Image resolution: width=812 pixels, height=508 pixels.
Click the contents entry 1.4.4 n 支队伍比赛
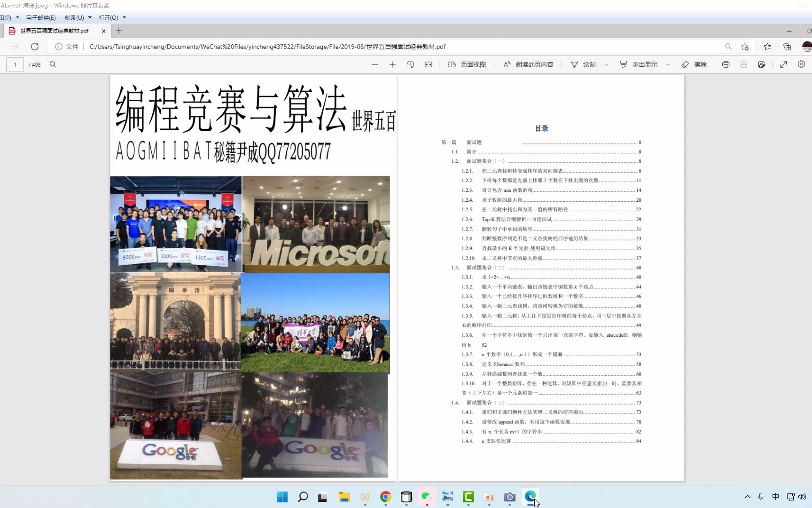(551, 441)
